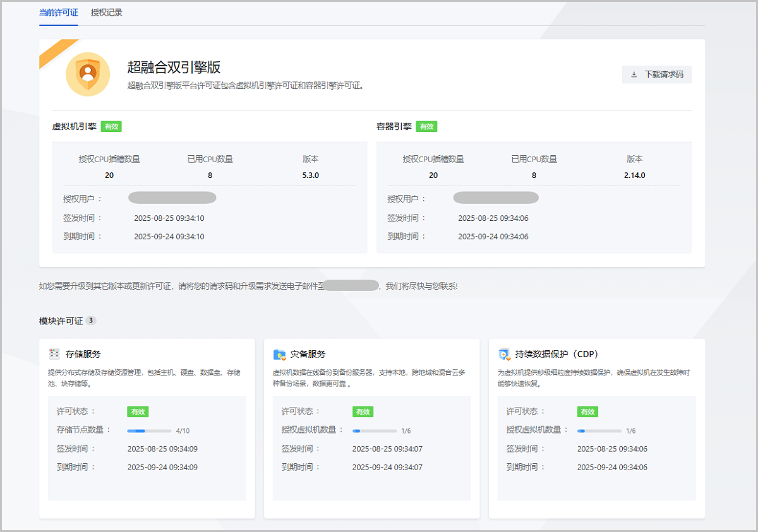Image resolution: width=758 pixels, height=532 pixels.
Task: Click the CDP module icon
Action: click(504, 354)
